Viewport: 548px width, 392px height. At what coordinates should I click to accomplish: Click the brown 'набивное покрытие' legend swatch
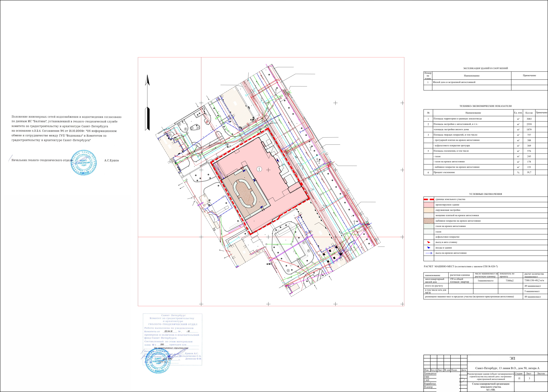click(429, 221)
